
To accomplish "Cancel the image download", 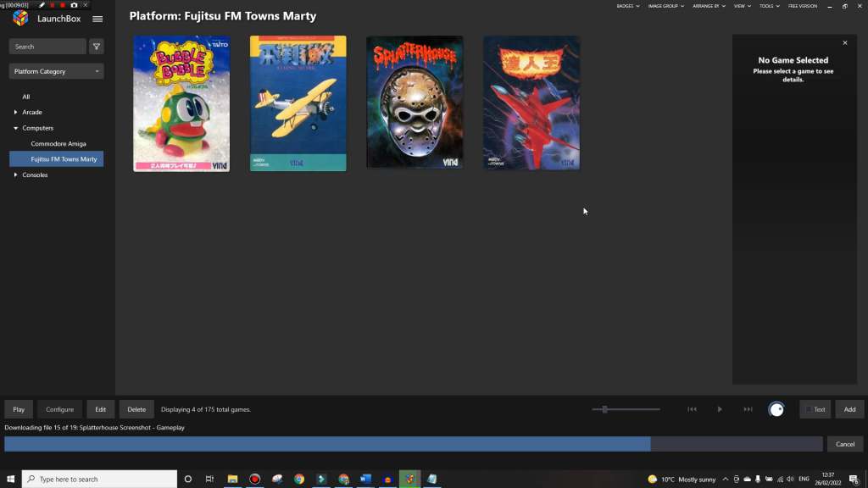I will (x=845, y=444).
